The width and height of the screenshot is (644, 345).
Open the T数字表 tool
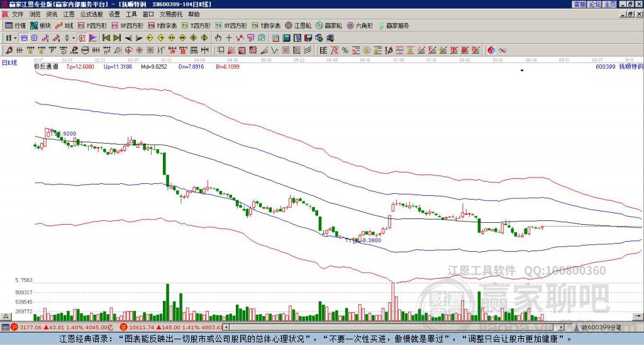coord(266,25)
